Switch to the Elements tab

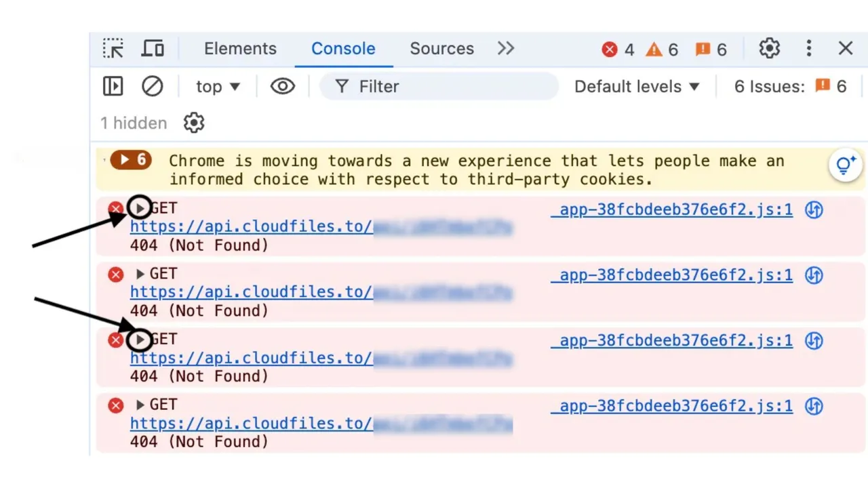point(240,48)
